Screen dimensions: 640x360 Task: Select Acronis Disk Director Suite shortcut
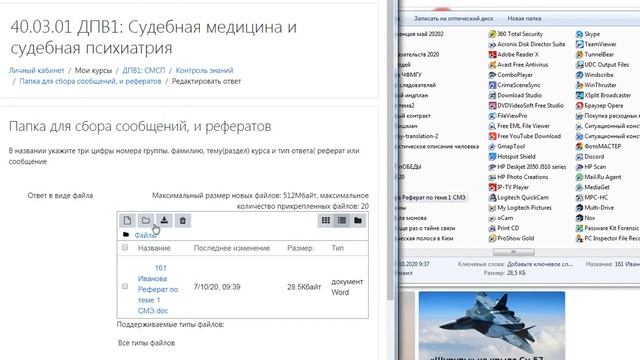click(x=527, y=44)
